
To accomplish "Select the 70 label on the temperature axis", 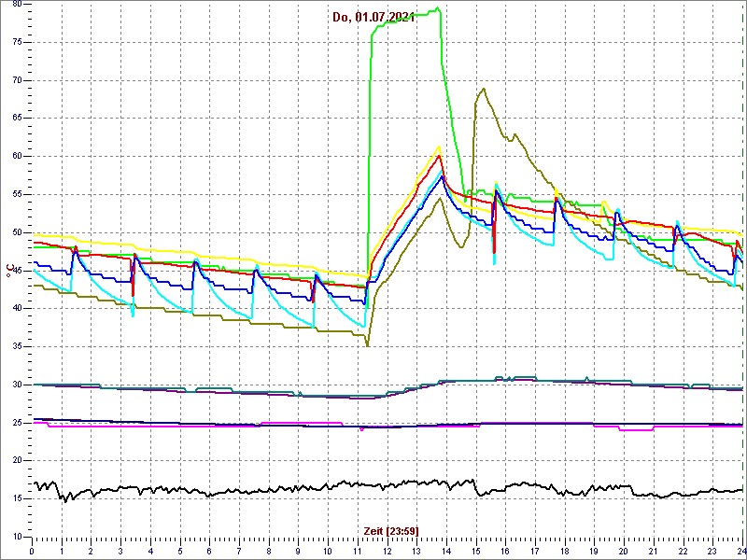I will tap(16, 80).
